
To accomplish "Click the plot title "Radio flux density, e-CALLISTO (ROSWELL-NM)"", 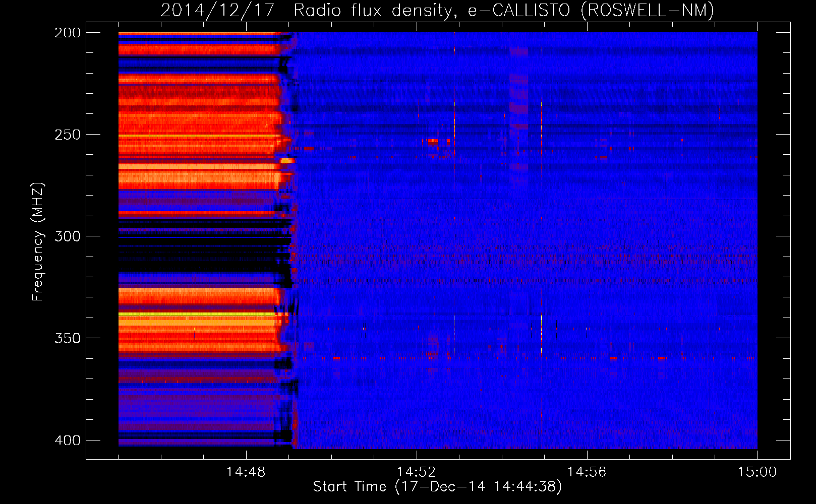I will coord(504,10).
